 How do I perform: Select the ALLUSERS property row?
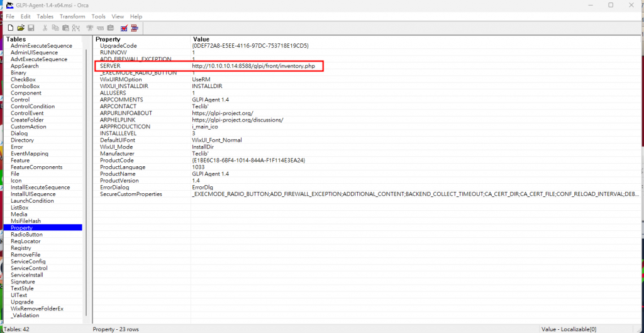pos(113,93)
